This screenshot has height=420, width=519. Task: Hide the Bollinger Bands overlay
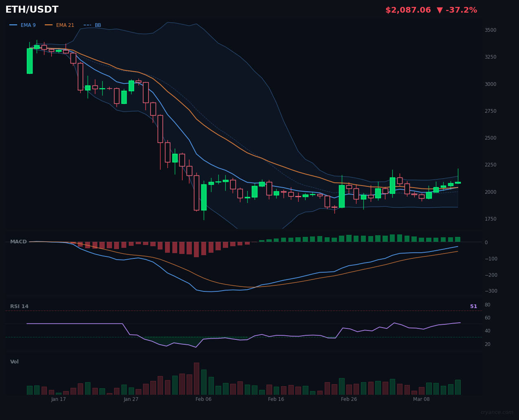click(x=98, y=25)
